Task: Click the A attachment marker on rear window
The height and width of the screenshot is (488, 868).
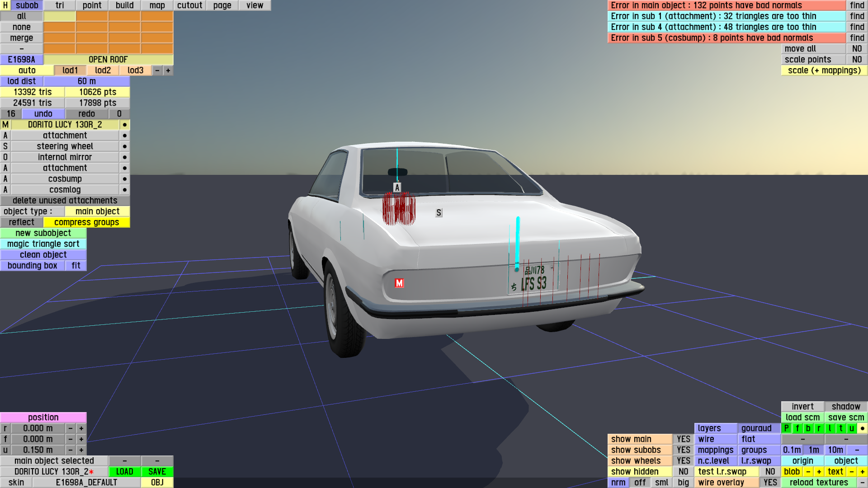Action: coord(397,188)
